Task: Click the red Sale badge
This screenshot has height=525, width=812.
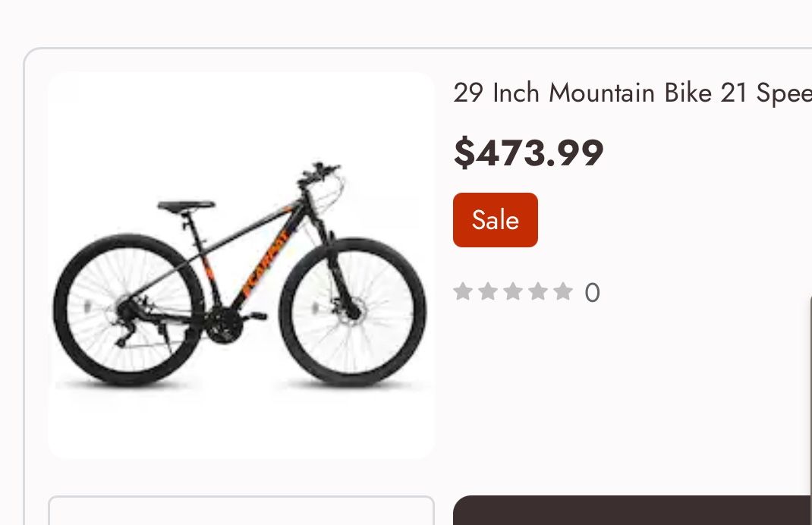Action: tap(495, 220)
